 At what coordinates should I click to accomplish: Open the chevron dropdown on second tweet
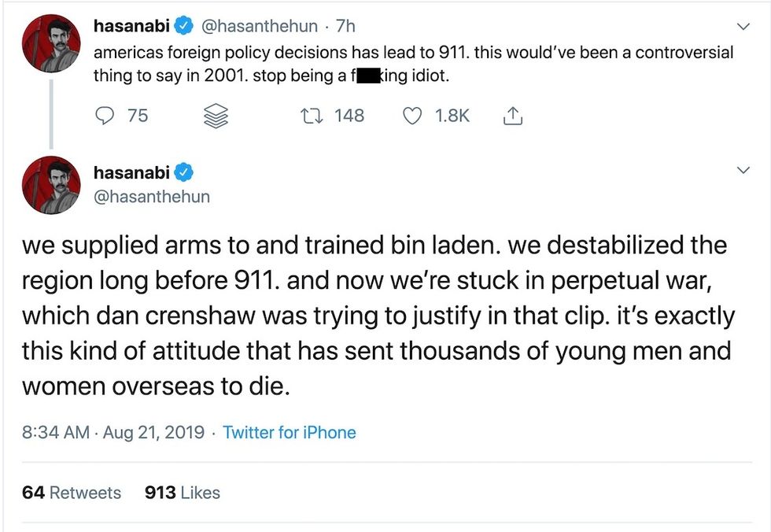tap(741, 171)
